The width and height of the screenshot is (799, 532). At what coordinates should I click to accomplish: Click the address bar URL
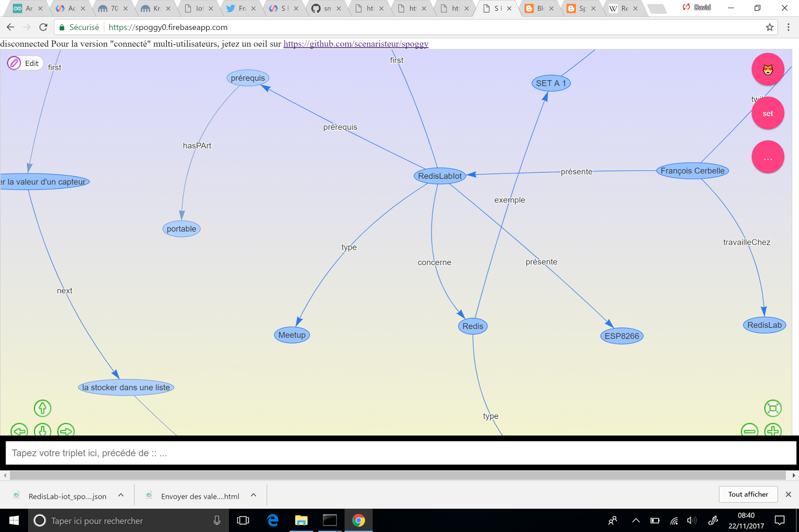coord(168,27)
